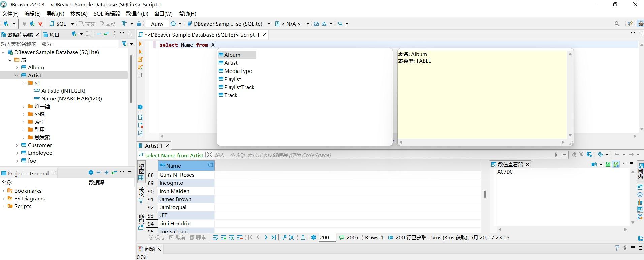This screenshot has height=260, width=644.
Task: Open the SQL editor toolbar button
Action: tap(58, 24)
